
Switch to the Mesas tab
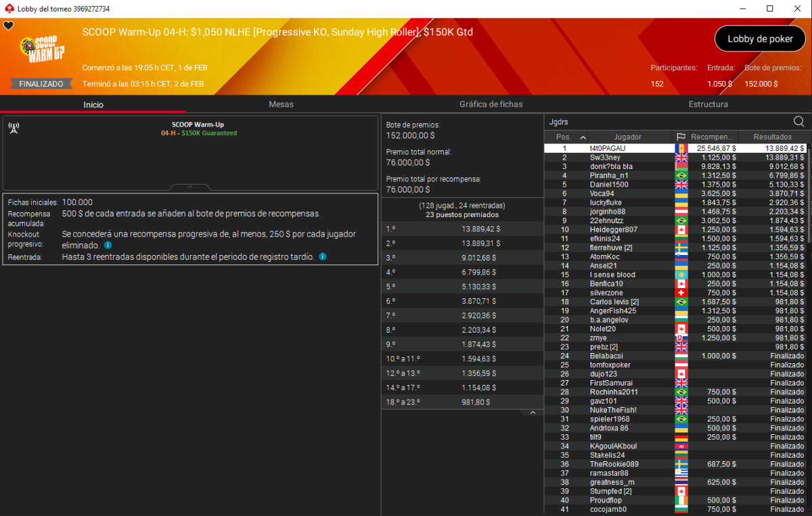281,104
